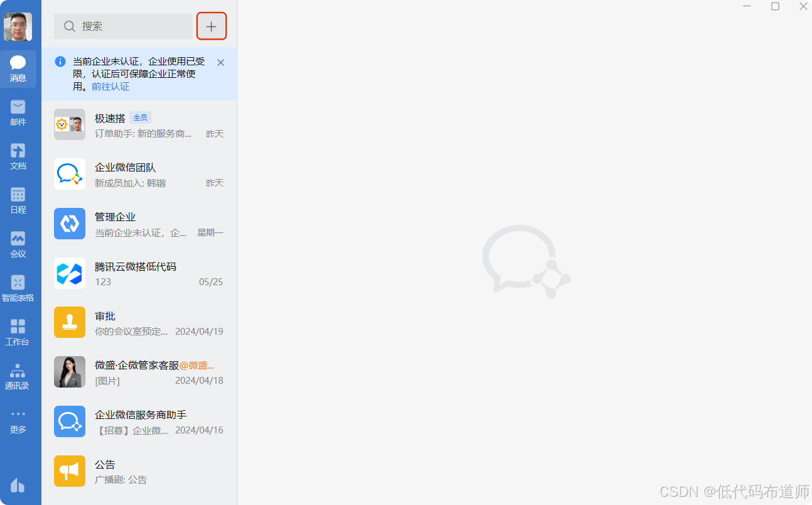Image resolution: width=812 pixels, height=505 pixels.
Task: Click the 腾讯云微搭低代码 avatar icon
Action: tap(70, 273)
